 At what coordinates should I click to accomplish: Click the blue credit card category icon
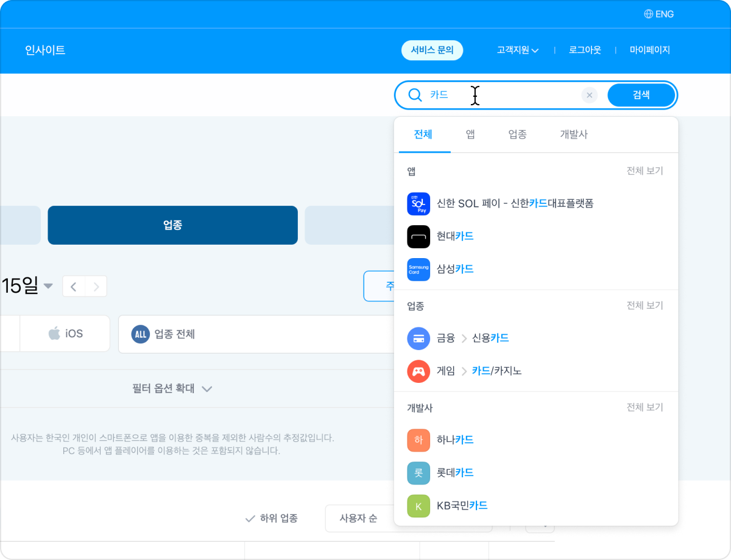pos(418,338)
